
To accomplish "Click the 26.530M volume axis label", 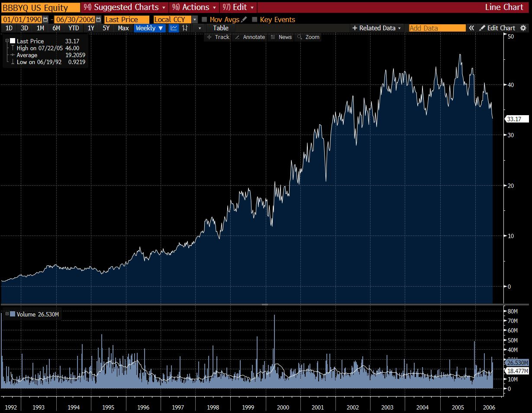I will pos(517,363).
